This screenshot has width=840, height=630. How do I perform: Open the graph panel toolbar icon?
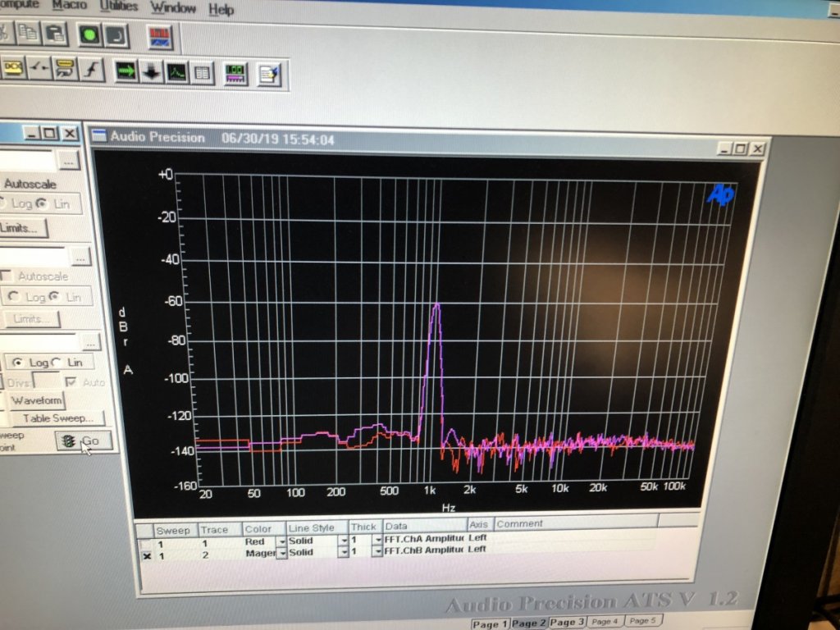[x=177, y=72]
